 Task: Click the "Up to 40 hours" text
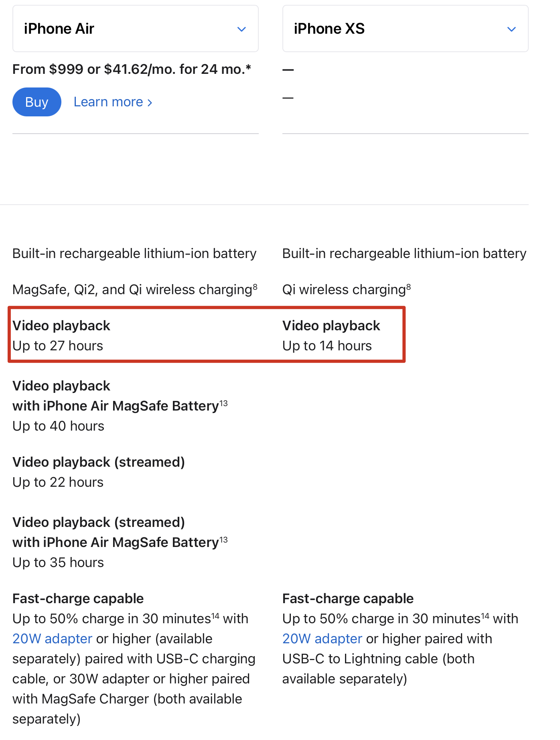tap(58, 426)
